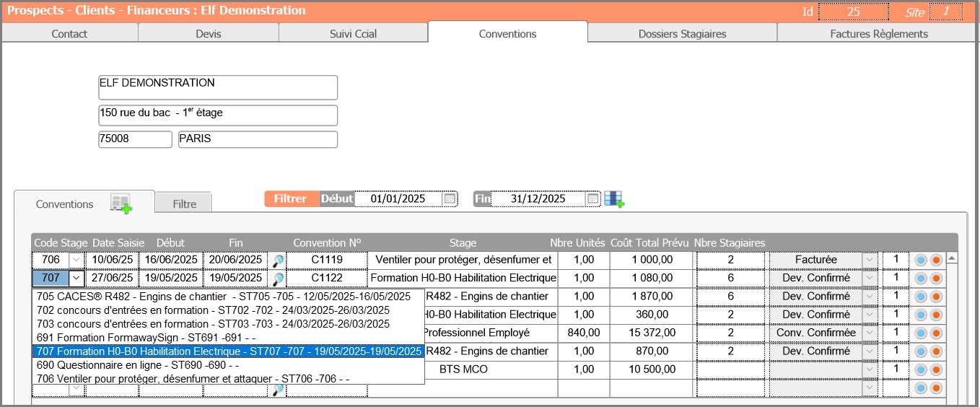Screen dimensions: 980x407
Task: Choose 705 CACES® R482 in the dropdown list
Action: pos(228,296)
